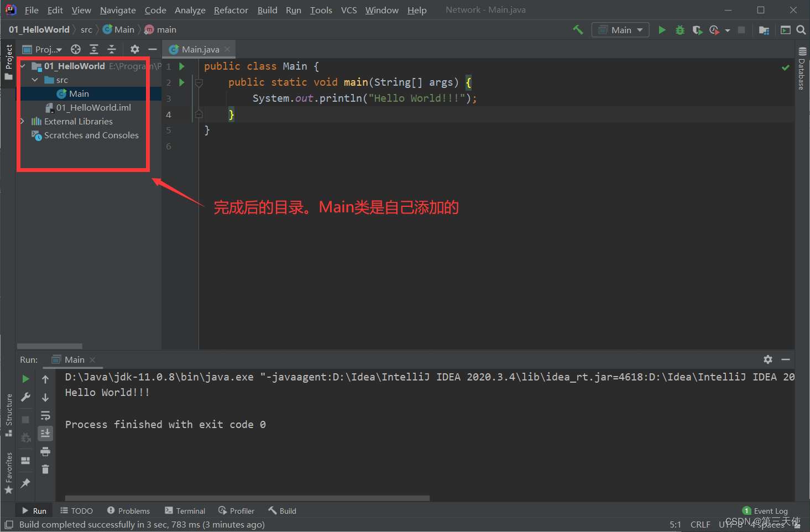Run Main with the green toolbar play button
Image resolution: width=810 pixels, height=532 pixels.
pos(662,30)
